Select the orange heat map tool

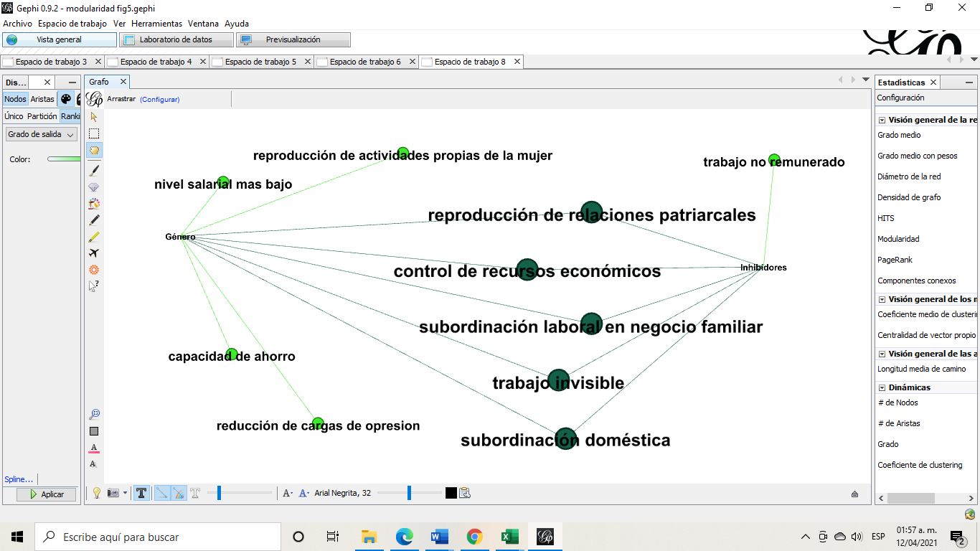pos(94,270)
